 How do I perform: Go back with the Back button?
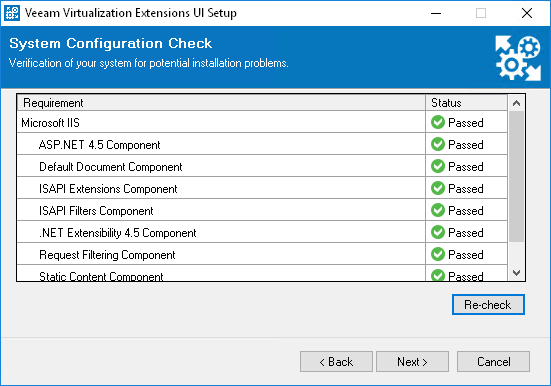(x=336, y=361)
